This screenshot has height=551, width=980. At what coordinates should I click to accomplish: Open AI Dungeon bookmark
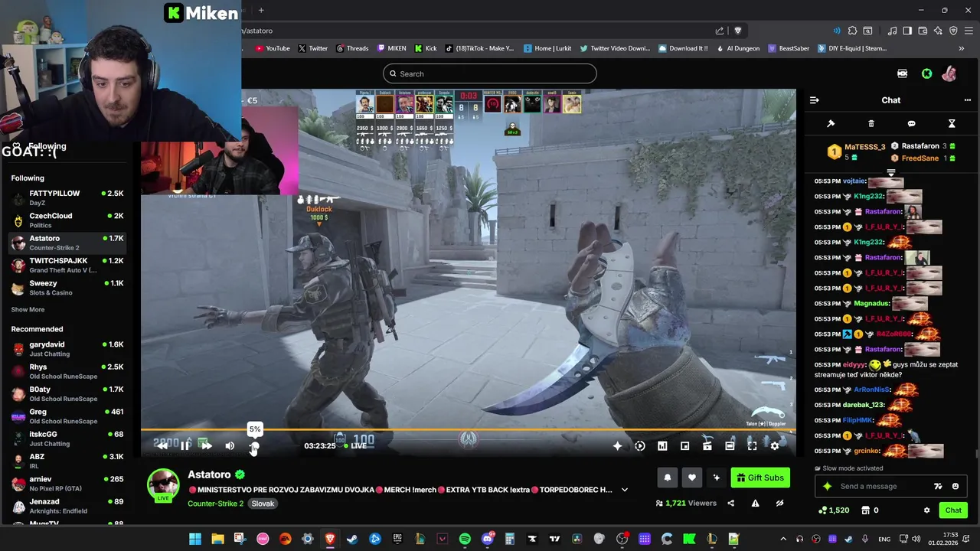click(737, 48)
